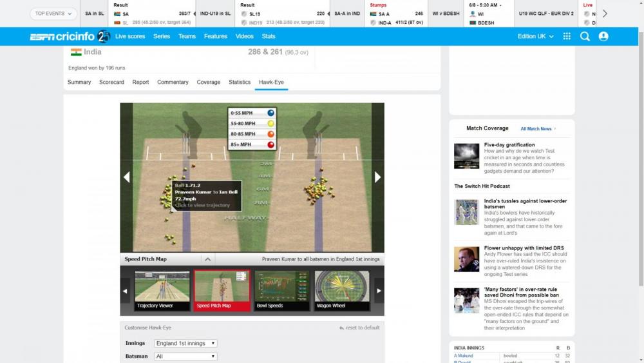Open India's tussles against lower-order batsmen article
The width and height of the screenshot is (644, 363).
(x=526, y=204)
